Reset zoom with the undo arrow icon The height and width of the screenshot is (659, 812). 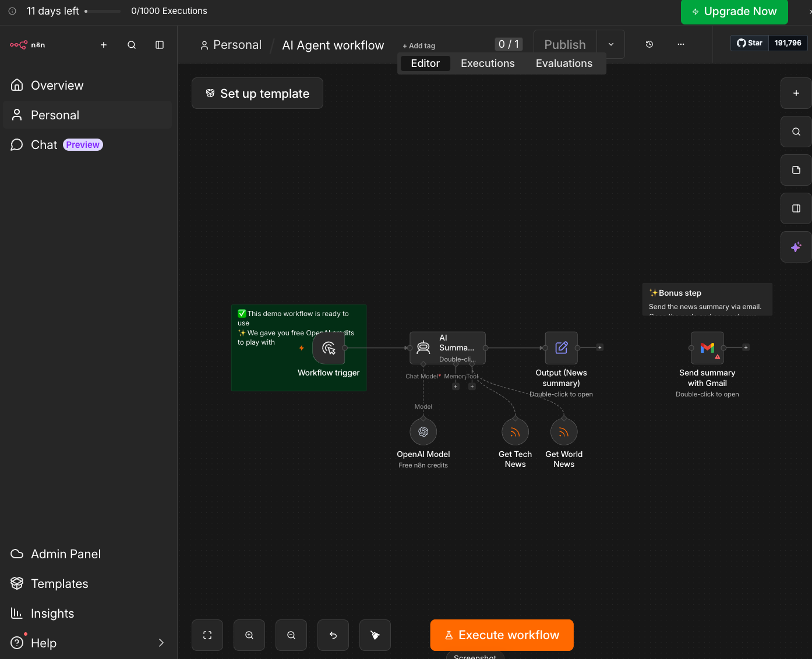click(x=333, y=635)
